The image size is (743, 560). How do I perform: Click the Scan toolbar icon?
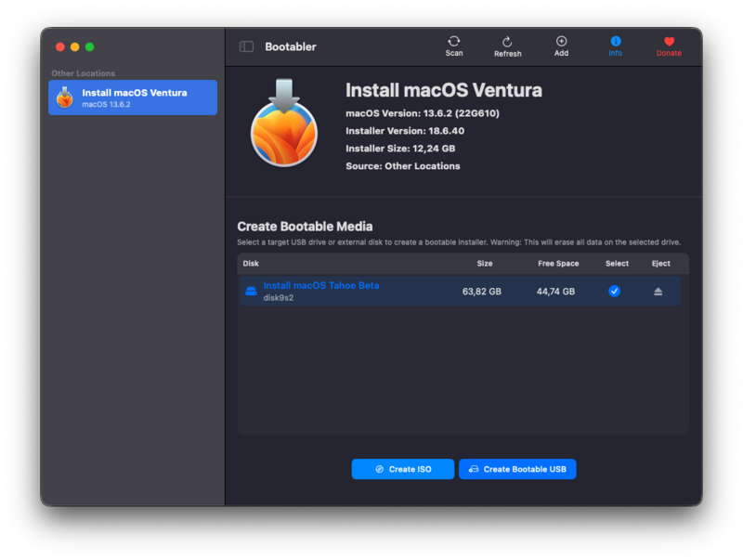(453, 42)
